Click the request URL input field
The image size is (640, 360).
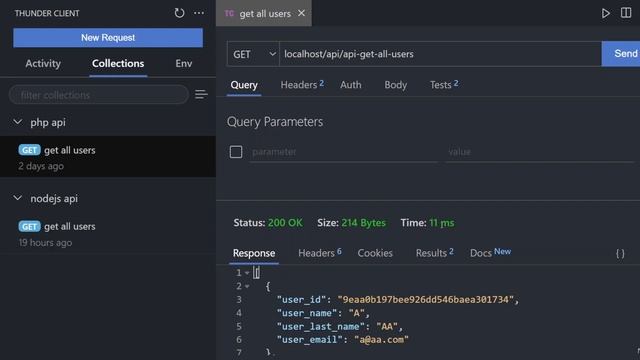click(440, 54)
